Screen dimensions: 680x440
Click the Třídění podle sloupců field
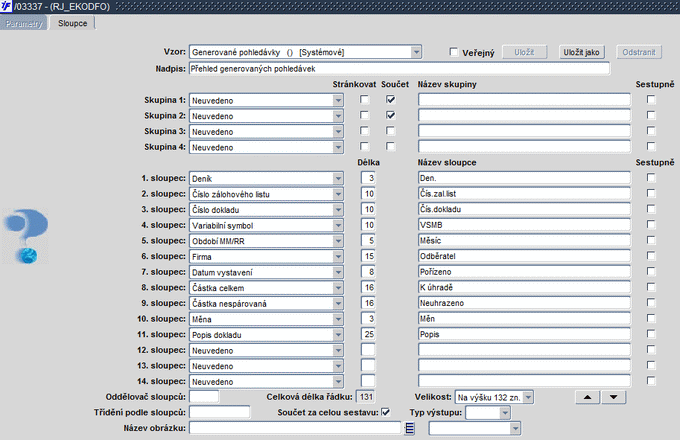click(x=219, y=412)
